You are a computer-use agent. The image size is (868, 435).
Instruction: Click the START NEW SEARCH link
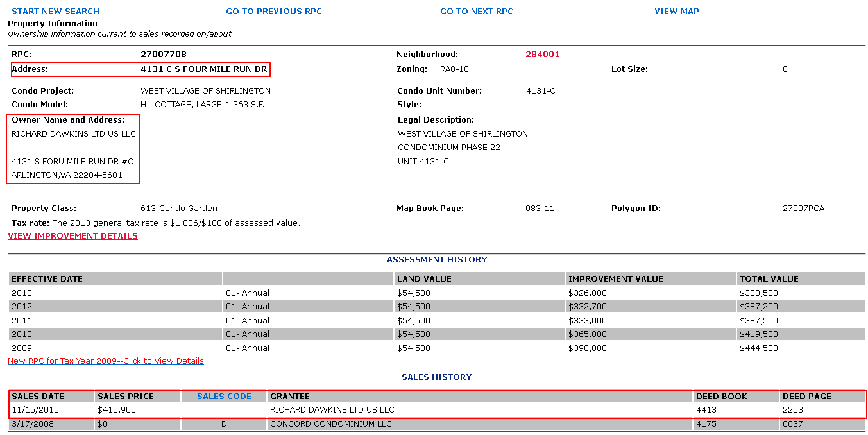coord(55,12)
